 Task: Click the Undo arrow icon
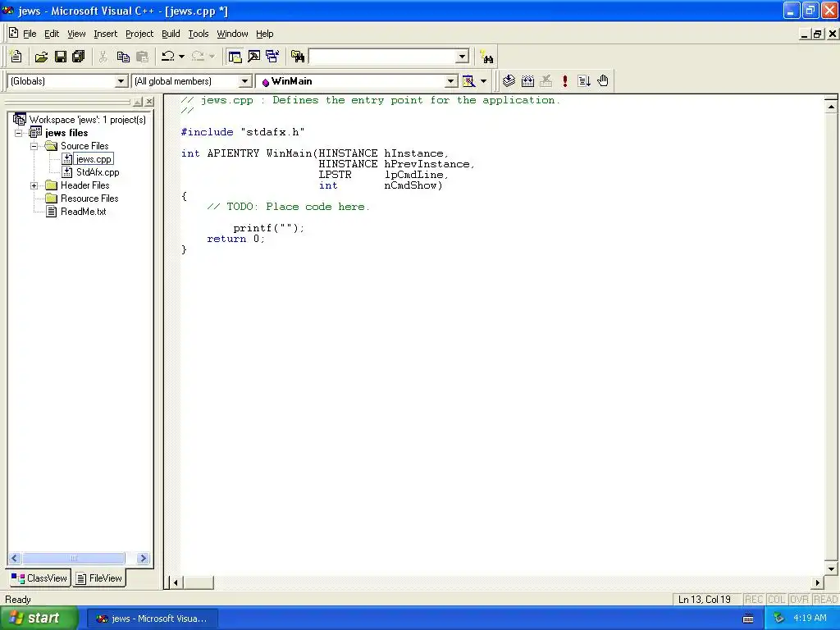(168, 57)
